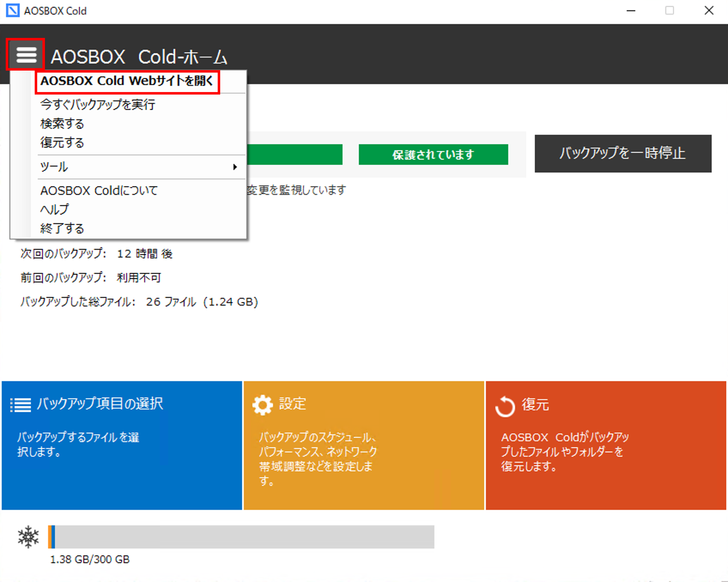Click ヘルプ in the menu
The width and height of the screenshot is (728, 582).
54,210
